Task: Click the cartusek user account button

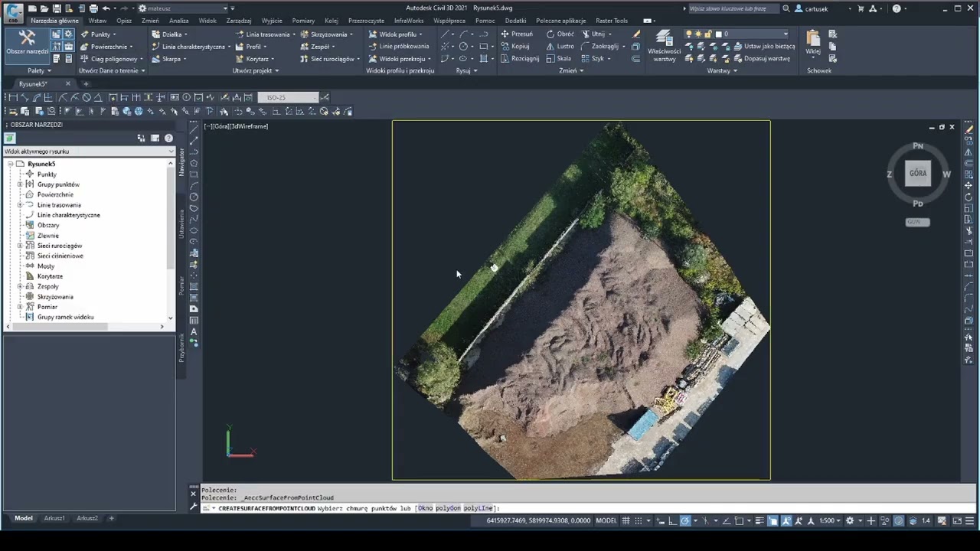Action: tap(816, 8)
